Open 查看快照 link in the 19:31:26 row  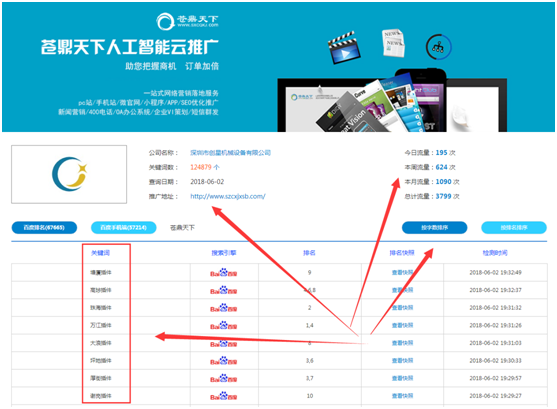click(402, 325)
